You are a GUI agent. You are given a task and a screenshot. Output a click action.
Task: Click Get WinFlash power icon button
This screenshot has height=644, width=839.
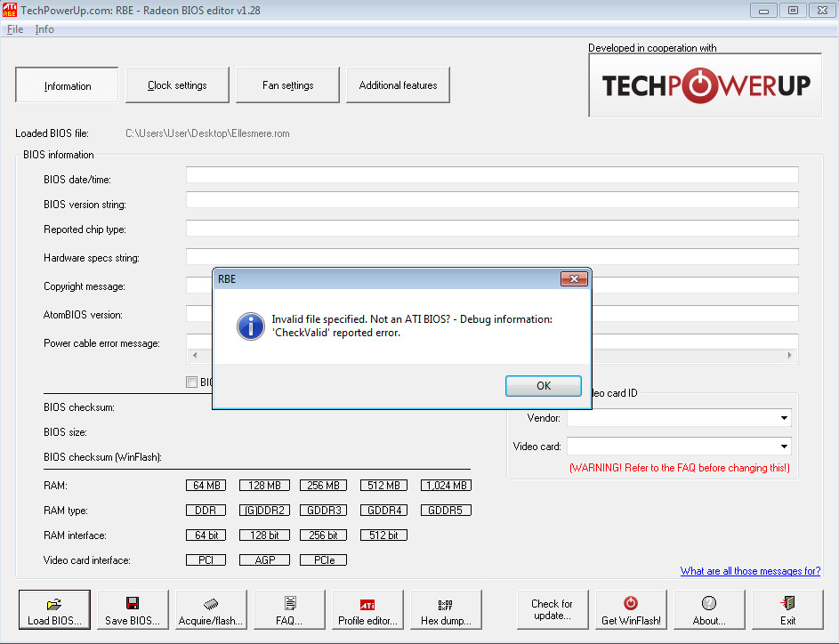pyautogui.click(x=631, y=610)
